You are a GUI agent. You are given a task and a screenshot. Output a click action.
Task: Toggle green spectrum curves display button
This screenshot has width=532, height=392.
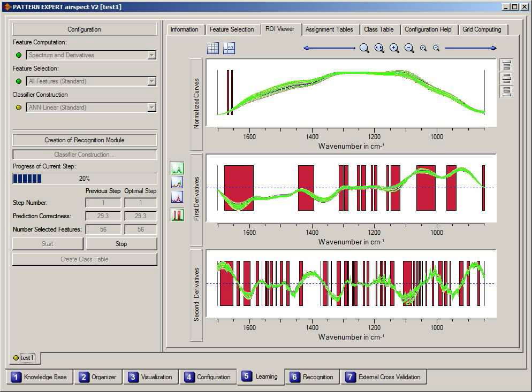coord(177,168)
